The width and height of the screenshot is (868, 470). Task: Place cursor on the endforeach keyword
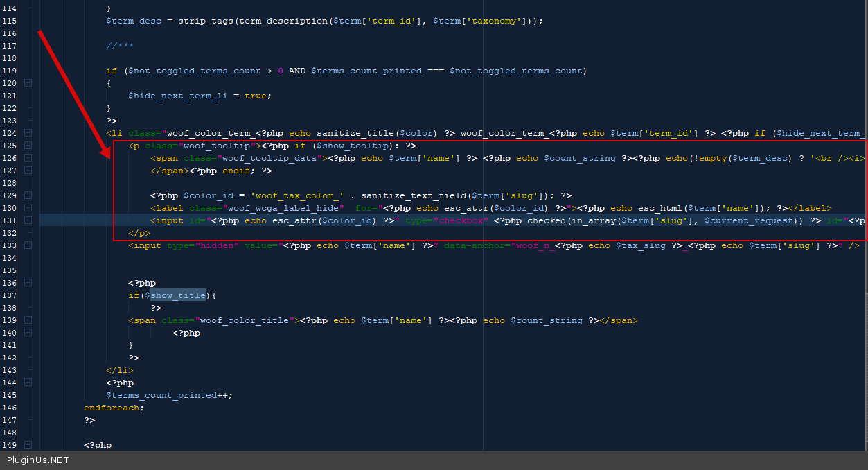112,408
